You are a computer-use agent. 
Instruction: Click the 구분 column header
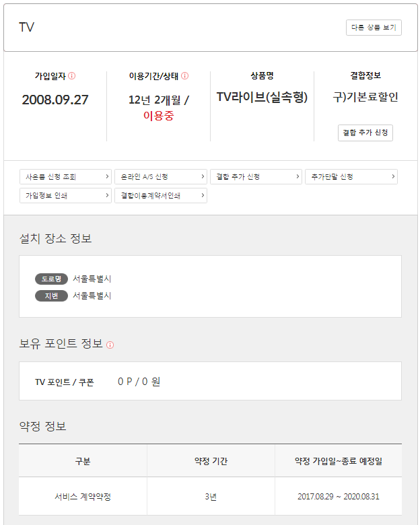tap(83, 461)
